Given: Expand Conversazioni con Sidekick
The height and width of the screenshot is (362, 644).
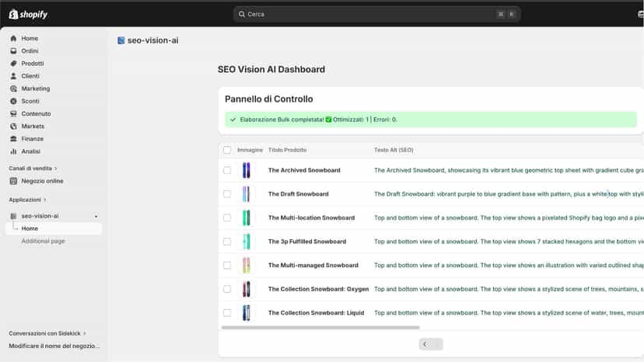Looking at the screenshot, I should 47,333.
